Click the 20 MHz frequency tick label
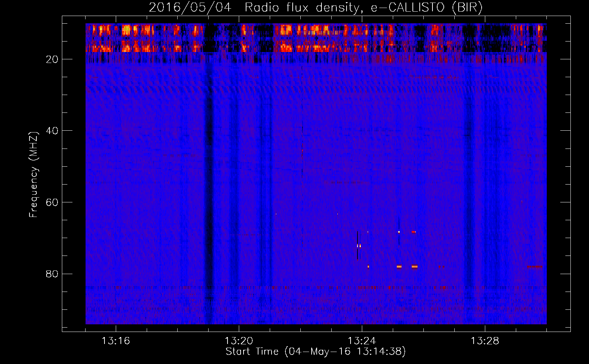 tap(52, 59)
